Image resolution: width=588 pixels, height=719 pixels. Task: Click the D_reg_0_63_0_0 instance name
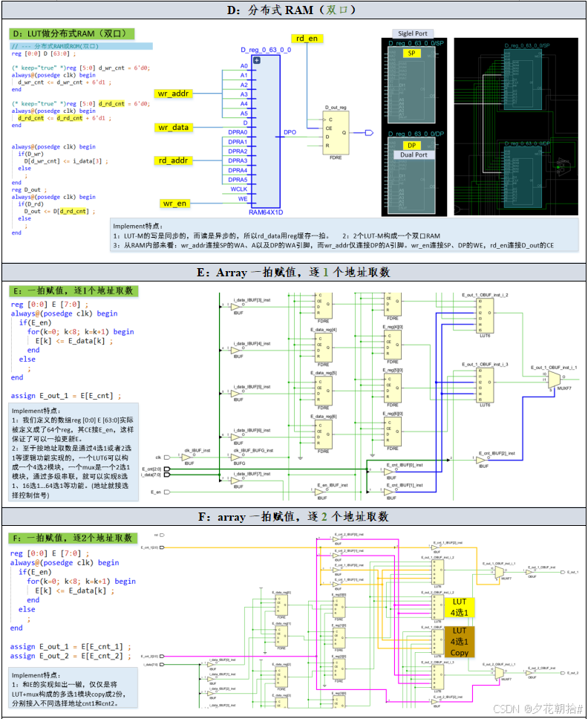pyautogui.click(x=266, y=50)
